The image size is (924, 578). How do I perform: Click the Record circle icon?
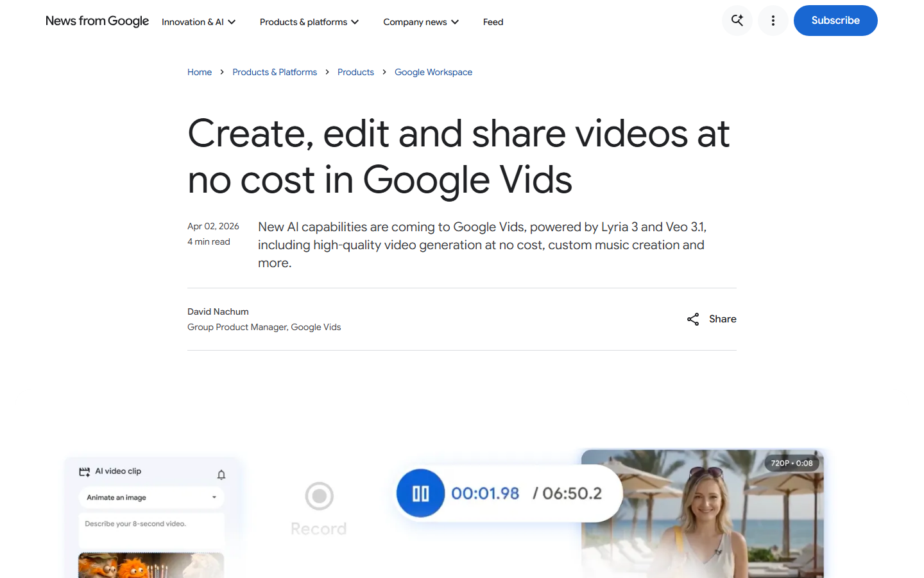point(319,496)
